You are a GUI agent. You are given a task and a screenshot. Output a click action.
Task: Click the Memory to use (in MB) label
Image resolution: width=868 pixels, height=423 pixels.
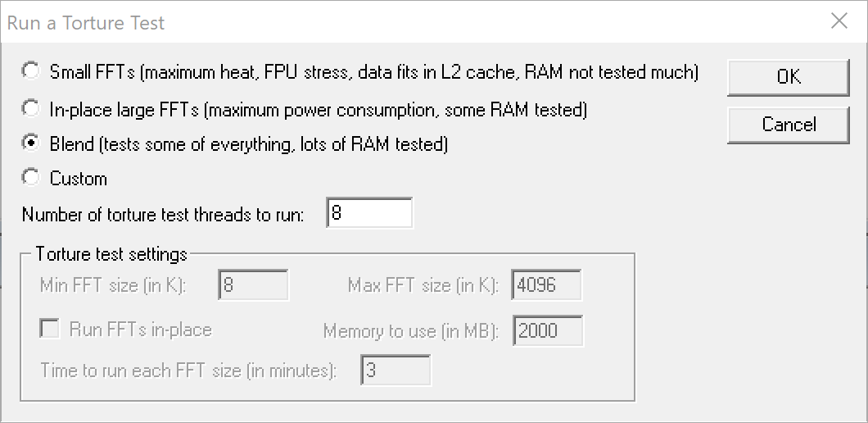click(x=410, y=330)
